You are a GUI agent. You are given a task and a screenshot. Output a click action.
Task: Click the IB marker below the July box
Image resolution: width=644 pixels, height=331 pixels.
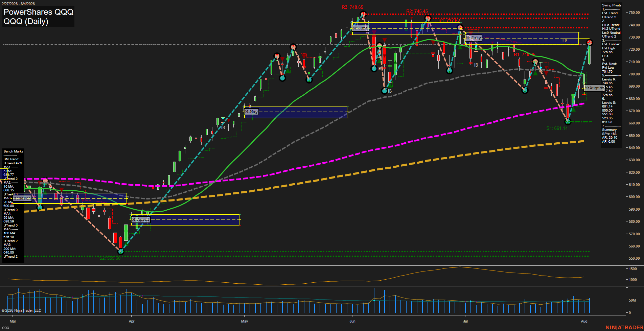[x=476, y=65]
